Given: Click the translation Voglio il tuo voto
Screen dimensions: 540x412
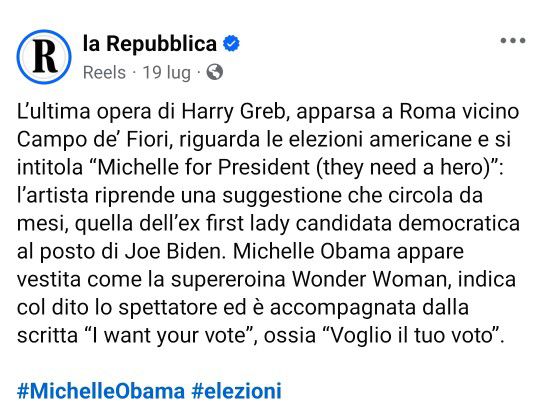Looking at the screenshot, I should click(412, 335).
